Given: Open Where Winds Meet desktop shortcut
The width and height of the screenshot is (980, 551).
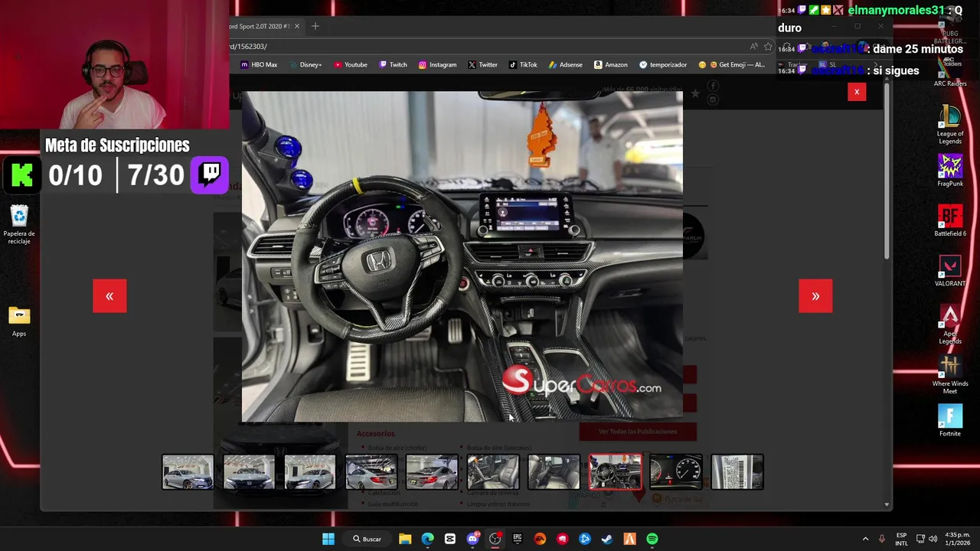Looking at the screenshot, I should [950, 375].
